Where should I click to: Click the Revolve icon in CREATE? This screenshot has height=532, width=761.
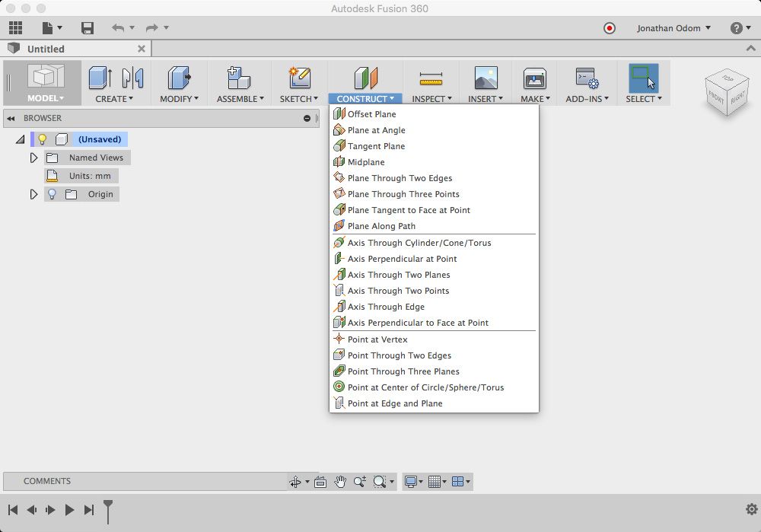132,78
